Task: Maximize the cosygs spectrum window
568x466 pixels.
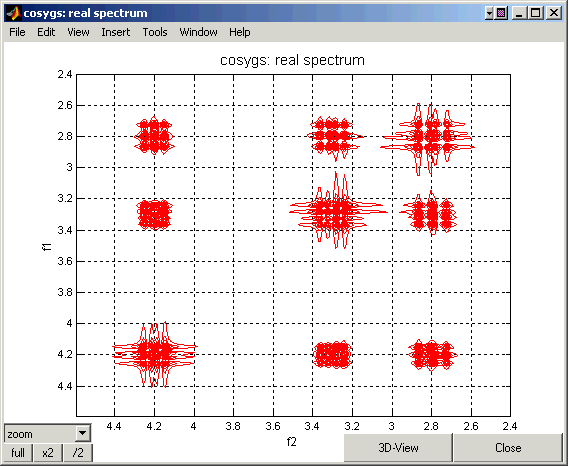Action: 535,13
